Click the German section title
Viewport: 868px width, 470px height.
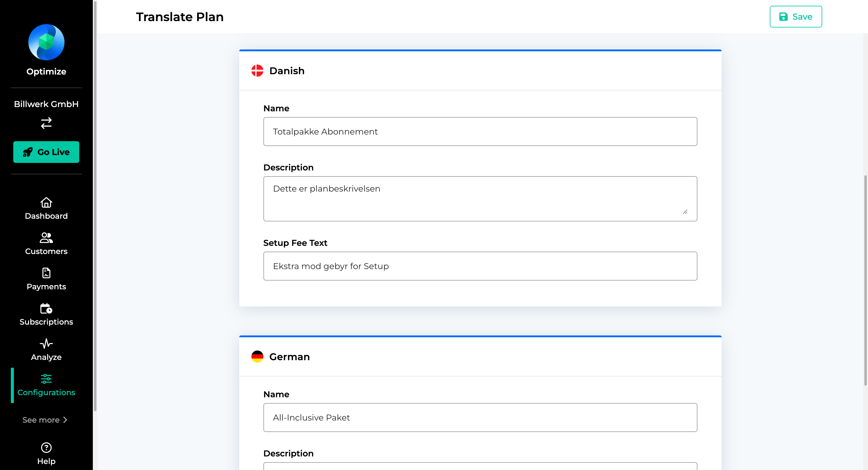pyautogui.click(x=289, y=357)
